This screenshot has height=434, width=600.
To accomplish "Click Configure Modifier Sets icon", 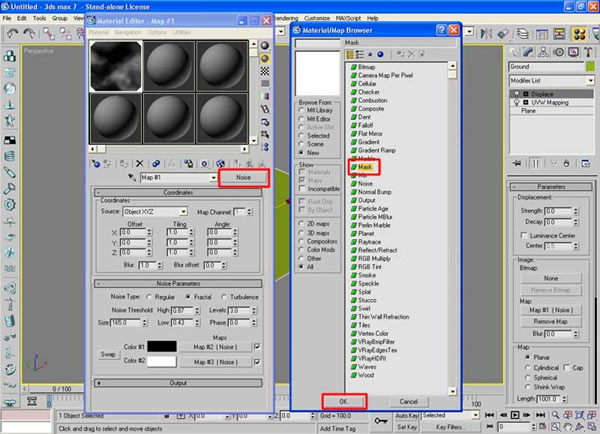I will click(x=585, y=163).
